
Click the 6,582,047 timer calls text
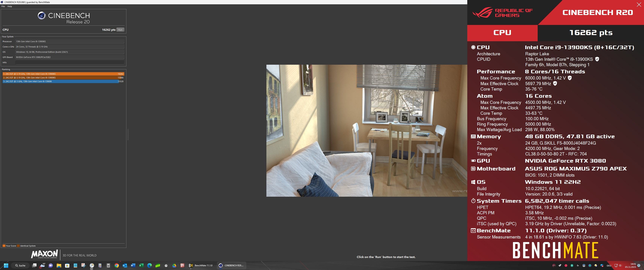[x=557, y=201]
